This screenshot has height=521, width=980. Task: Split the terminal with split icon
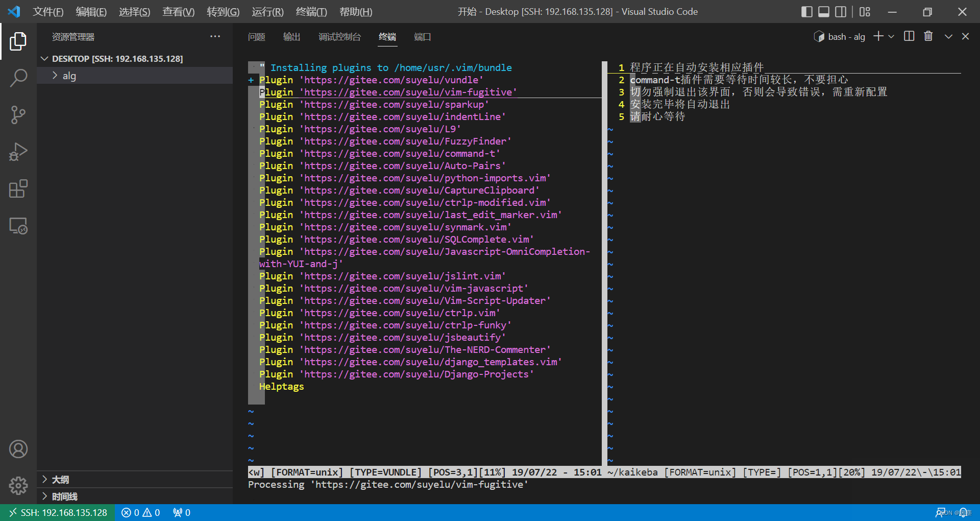click(x=909, y=36)
